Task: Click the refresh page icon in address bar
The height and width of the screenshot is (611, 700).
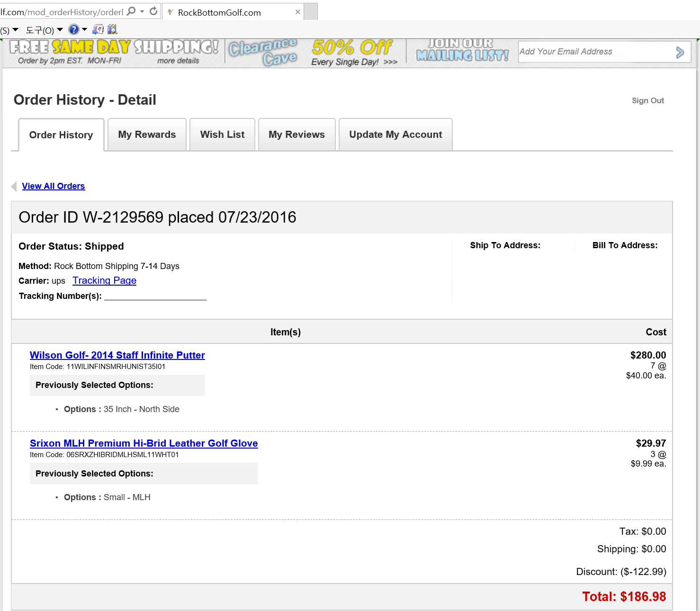Action: (x=153, y=11)
